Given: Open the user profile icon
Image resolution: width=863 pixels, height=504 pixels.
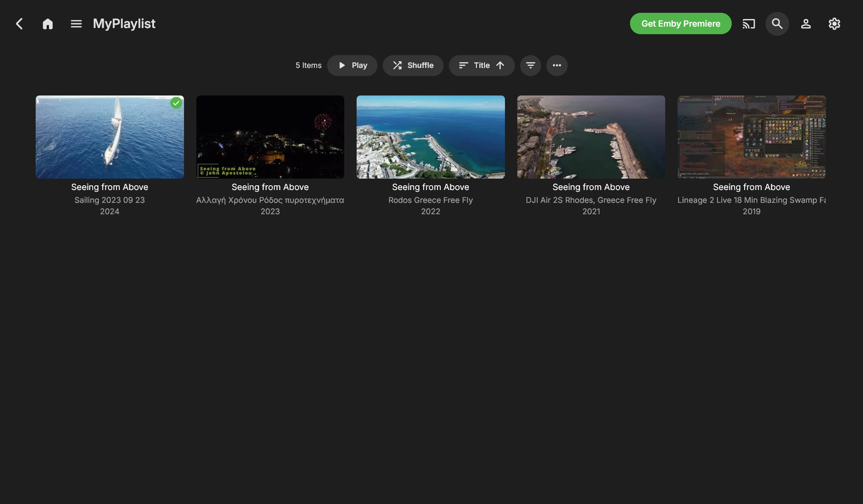Looking at the screenshot, I should pyautogui.click(x=805, y=24).
